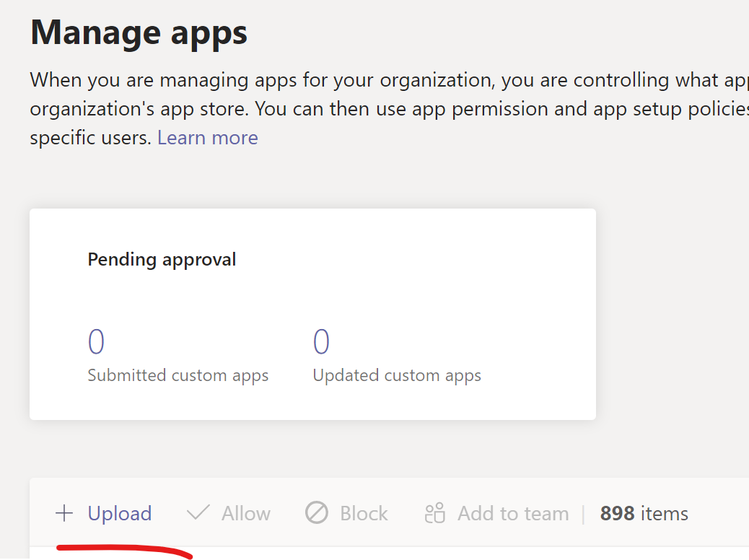Select the Allow text in the toolbar
The height and width of the screenshot is (560, 749).
click(245, 513)
